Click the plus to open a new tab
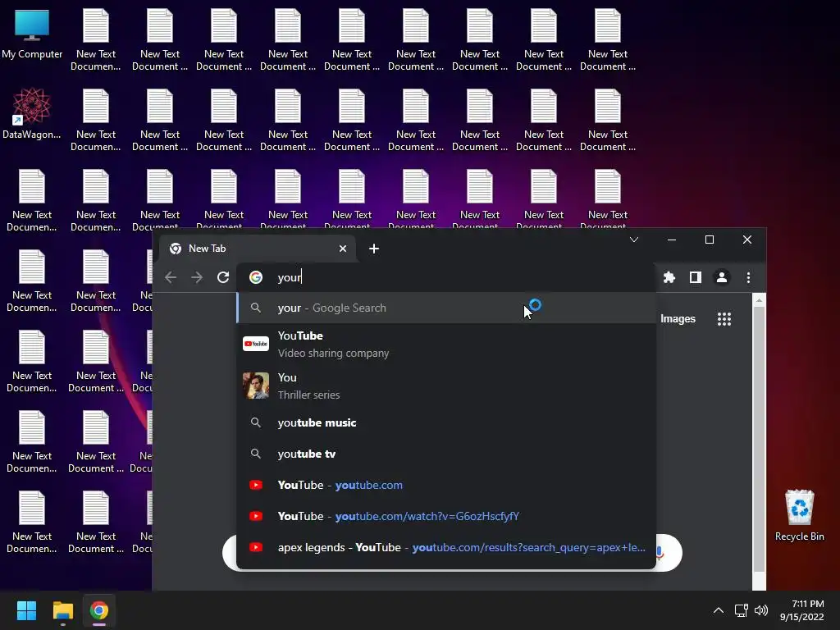This screenshot has width=840, height=630. coord(374,249)
